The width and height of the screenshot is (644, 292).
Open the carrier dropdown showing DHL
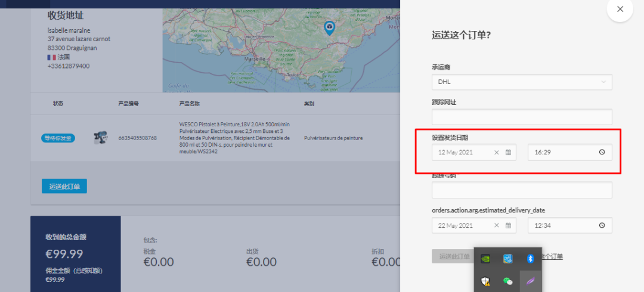click(x=522, y=82)
